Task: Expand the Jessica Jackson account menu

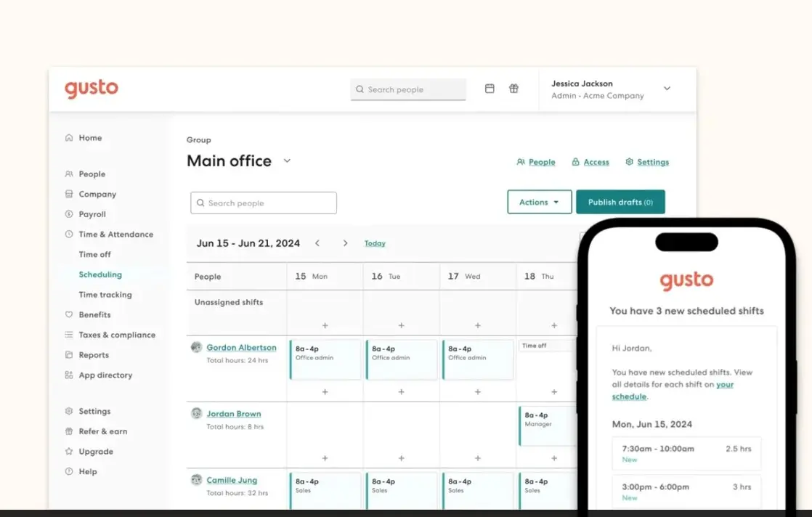Action: tap(667, 89)
